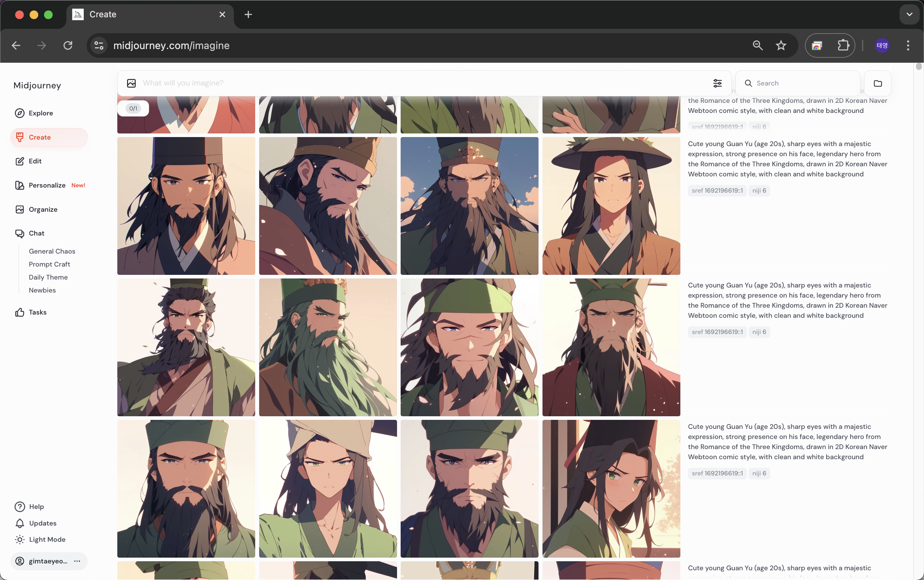Open thumbnail of bearded man with tan headband
924x580 pixels.
[328, 206]
